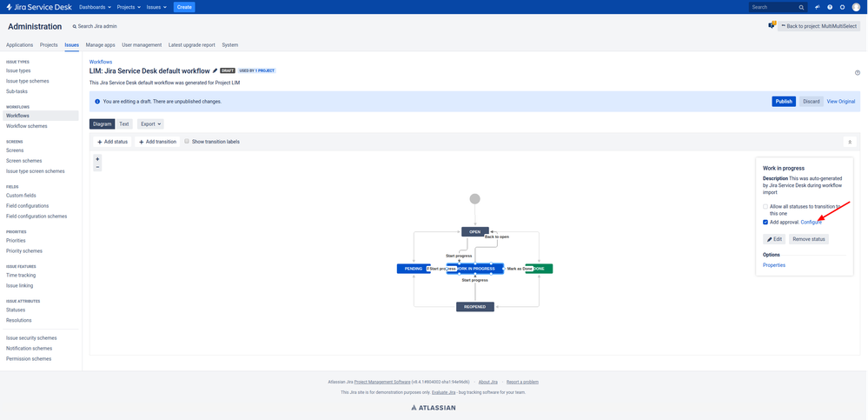The image size is (868, 420).
Task: Click the Workflows breadcrumb link
Action: [101, 62]
